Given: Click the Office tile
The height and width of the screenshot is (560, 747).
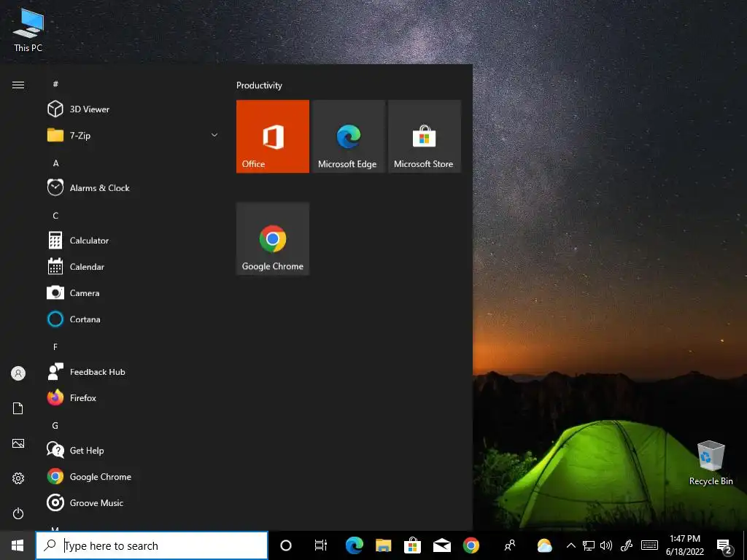Looking at the screenshot, I should click(x=273, y=136).
